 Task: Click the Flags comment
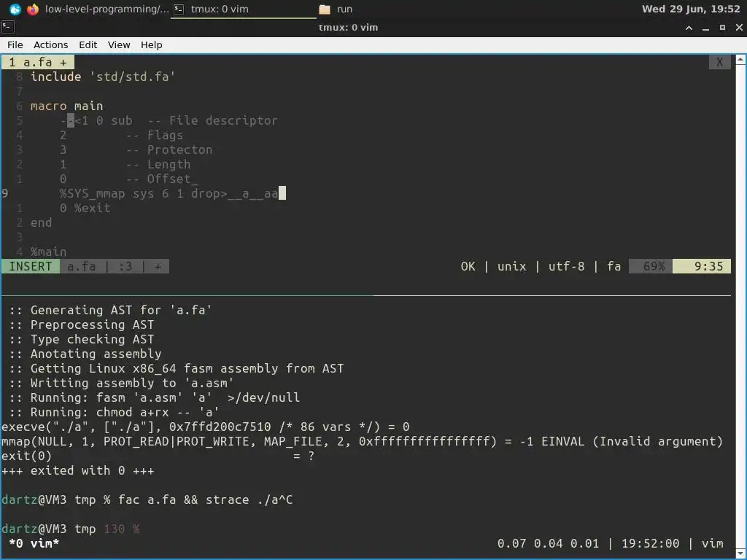155,135
